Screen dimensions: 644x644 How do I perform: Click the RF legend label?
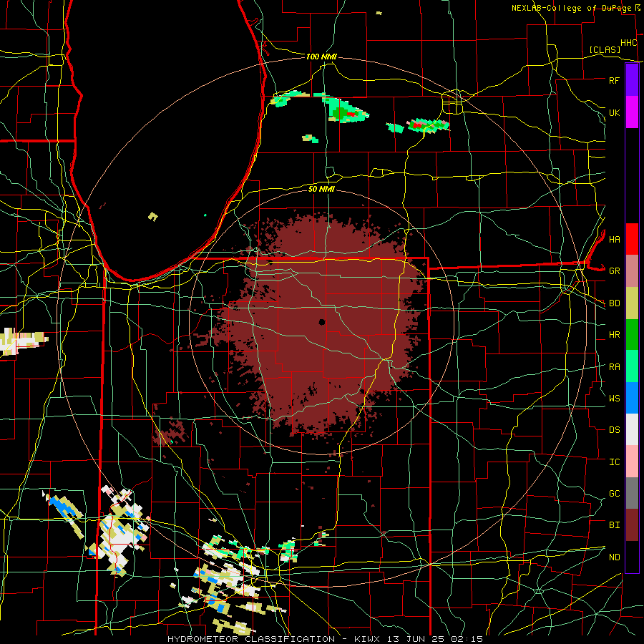coord(614,80)
